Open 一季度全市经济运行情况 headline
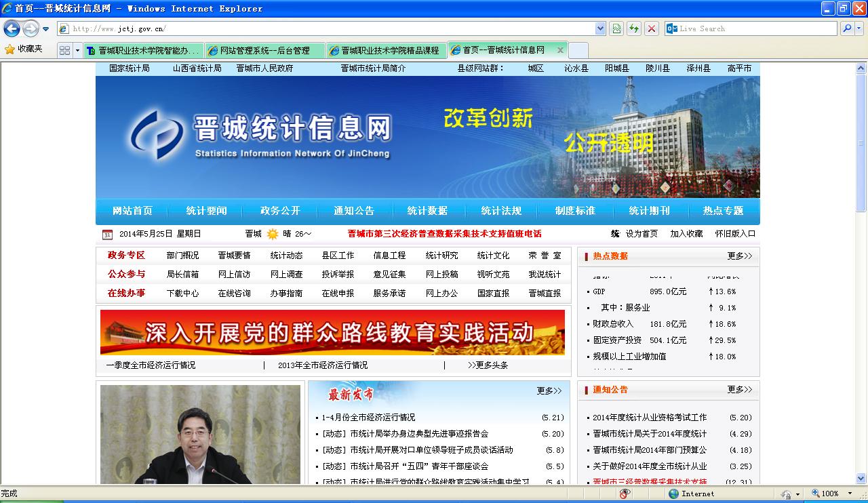868x503 pixels. point(151,365)
